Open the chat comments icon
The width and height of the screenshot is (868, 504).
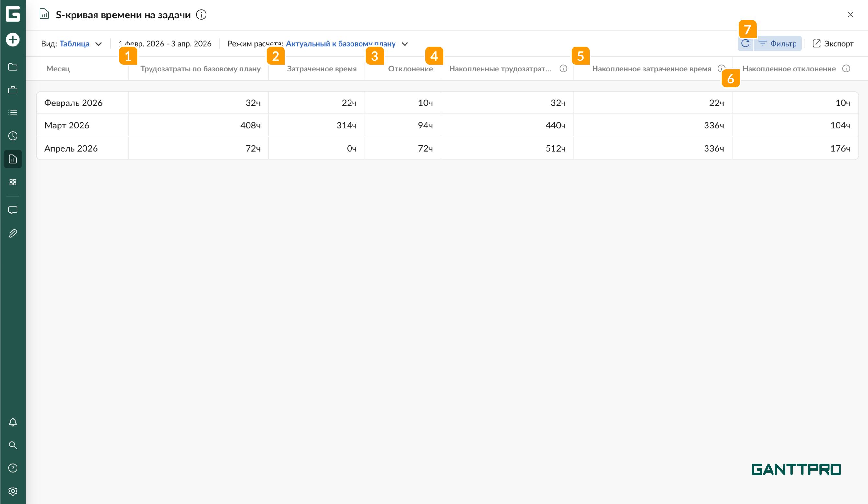click(x=13, y=210)
